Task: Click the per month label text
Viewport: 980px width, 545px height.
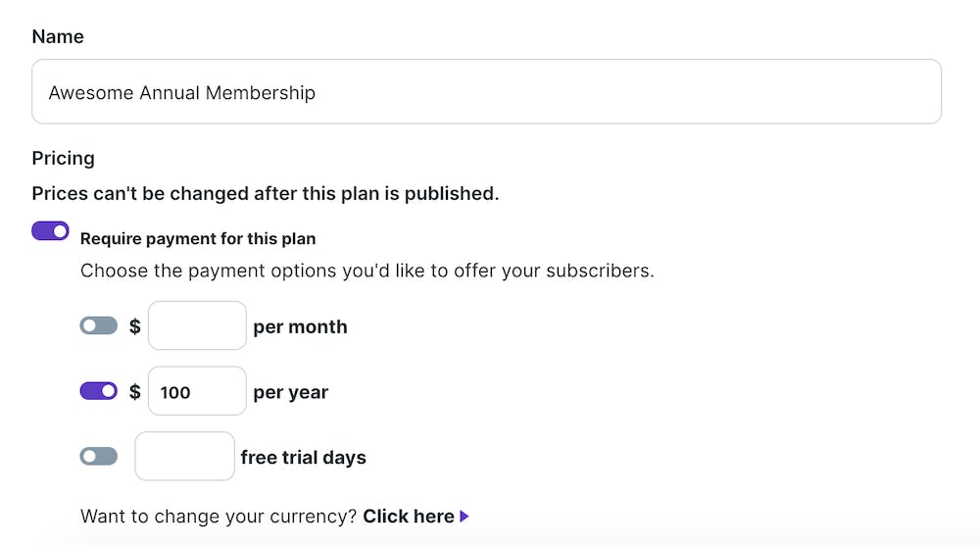Action: [x=300, y=326]
